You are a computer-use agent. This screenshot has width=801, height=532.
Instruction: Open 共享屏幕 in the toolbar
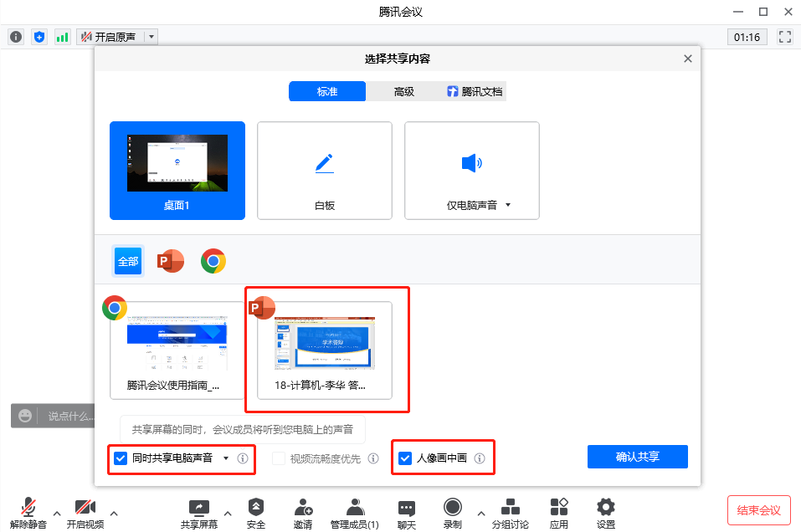click(199, 513)
